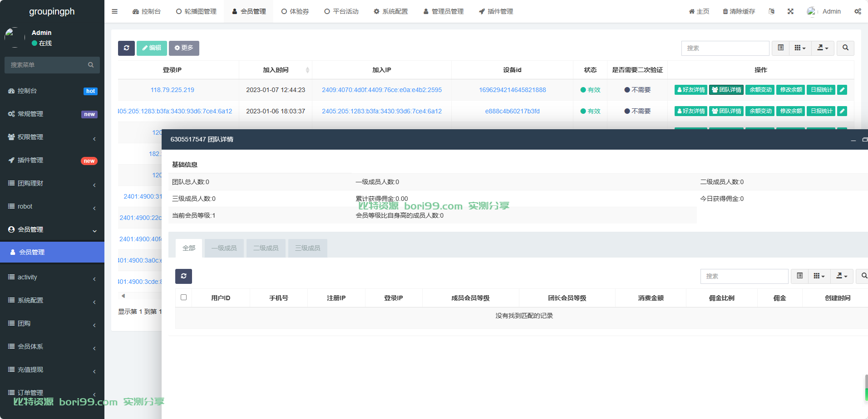Focus the member table 搜索 field
Image resolution: width=868 pixels, height=419 pixels.
point(725,48)
